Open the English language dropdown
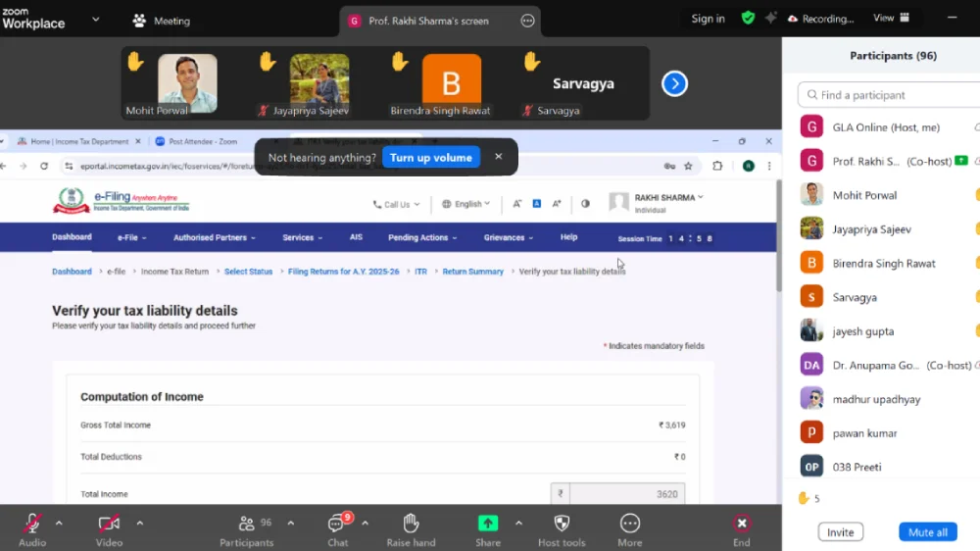The width and height of the screenshot is (980, 551). (466, 204)
